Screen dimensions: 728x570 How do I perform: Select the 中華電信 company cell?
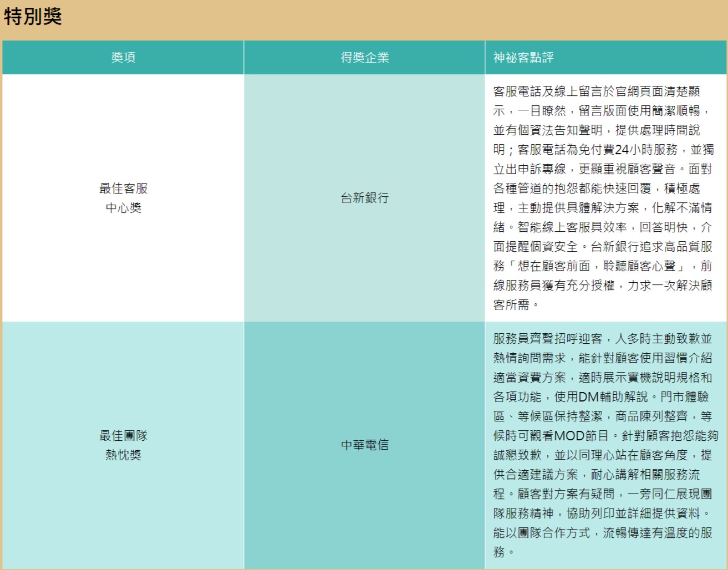364,445
